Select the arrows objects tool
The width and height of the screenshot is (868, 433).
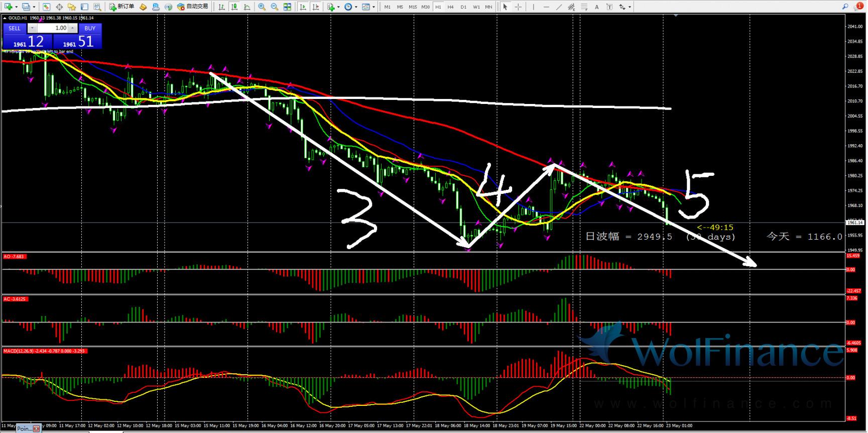point(623,7)
